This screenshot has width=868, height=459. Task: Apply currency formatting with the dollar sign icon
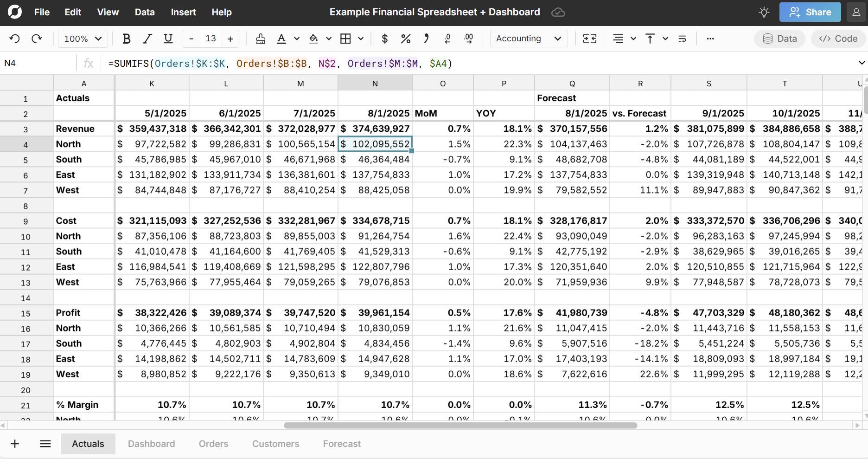(384, 39)
